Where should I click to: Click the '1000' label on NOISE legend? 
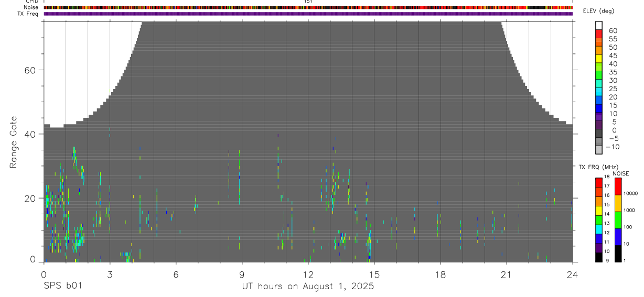click(x=629, y=210)
